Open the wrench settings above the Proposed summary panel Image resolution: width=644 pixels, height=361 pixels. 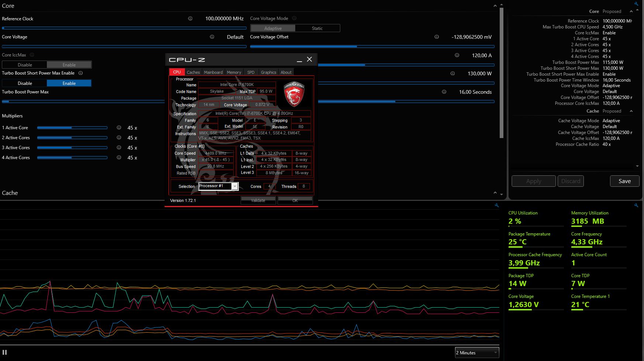[636, 4]
